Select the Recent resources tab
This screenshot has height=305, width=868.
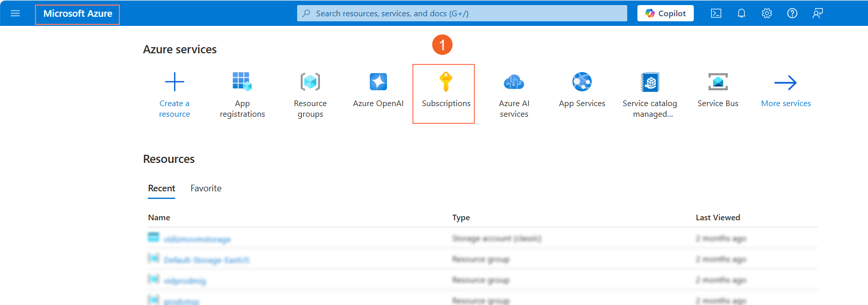coord(162,188)
